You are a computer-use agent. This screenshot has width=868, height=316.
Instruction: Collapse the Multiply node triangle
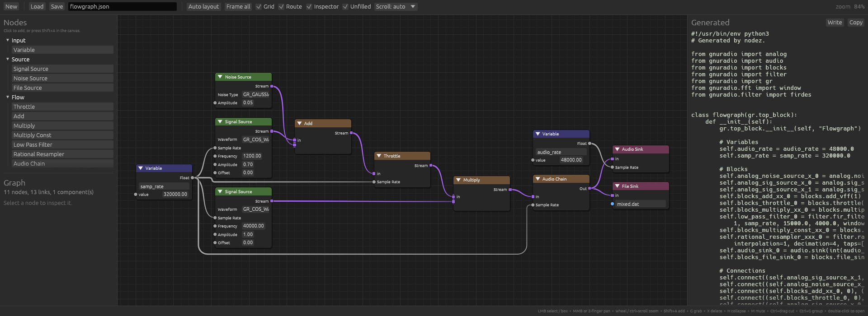click(458, 180)
